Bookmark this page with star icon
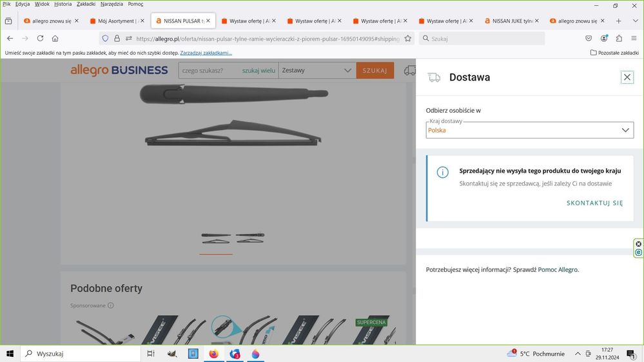This screenshot has height=362, width=644. (408, 38)
